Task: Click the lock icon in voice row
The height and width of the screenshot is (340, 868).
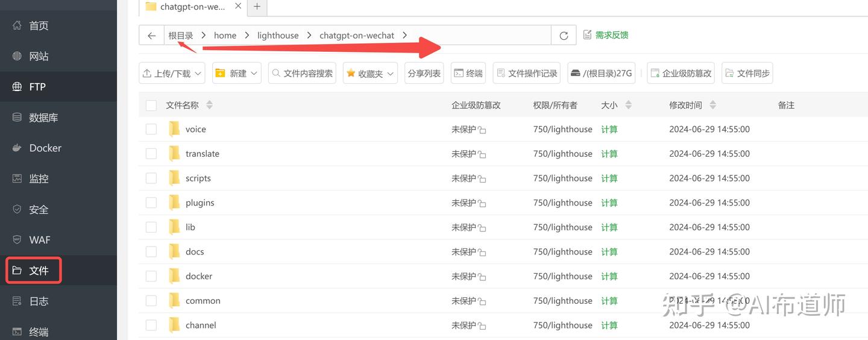Action: point(482,130)
